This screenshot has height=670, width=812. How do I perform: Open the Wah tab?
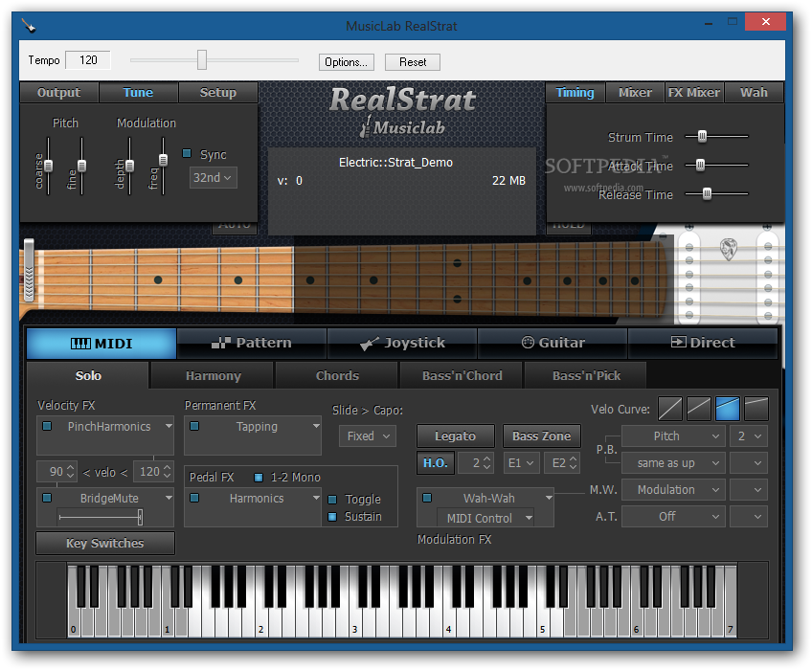coord(754,92)
